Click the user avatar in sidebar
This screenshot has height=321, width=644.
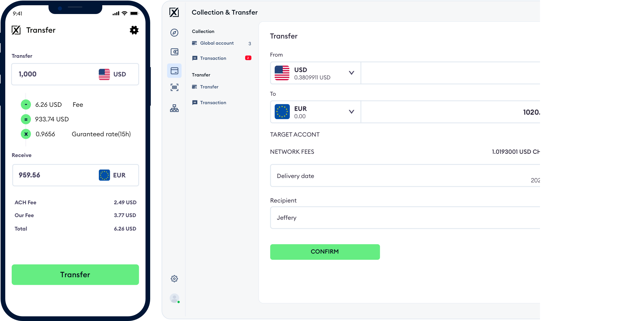click(174, 298)
